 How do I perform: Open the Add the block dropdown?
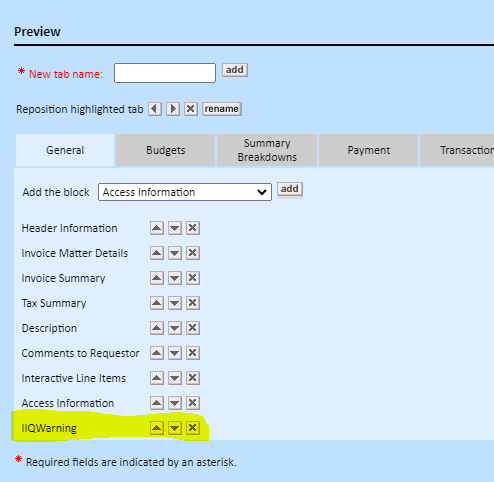(185, 192)
